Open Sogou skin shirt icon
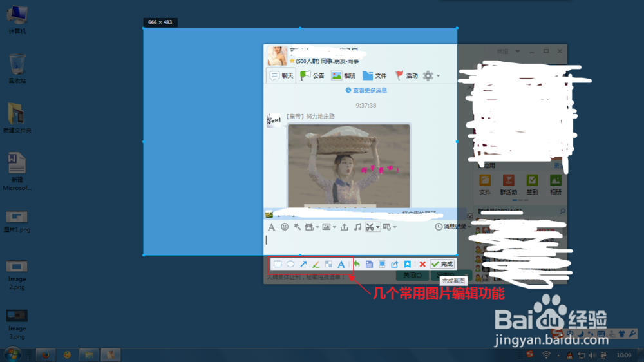This screenshot has width=644, height=362. 622,334
